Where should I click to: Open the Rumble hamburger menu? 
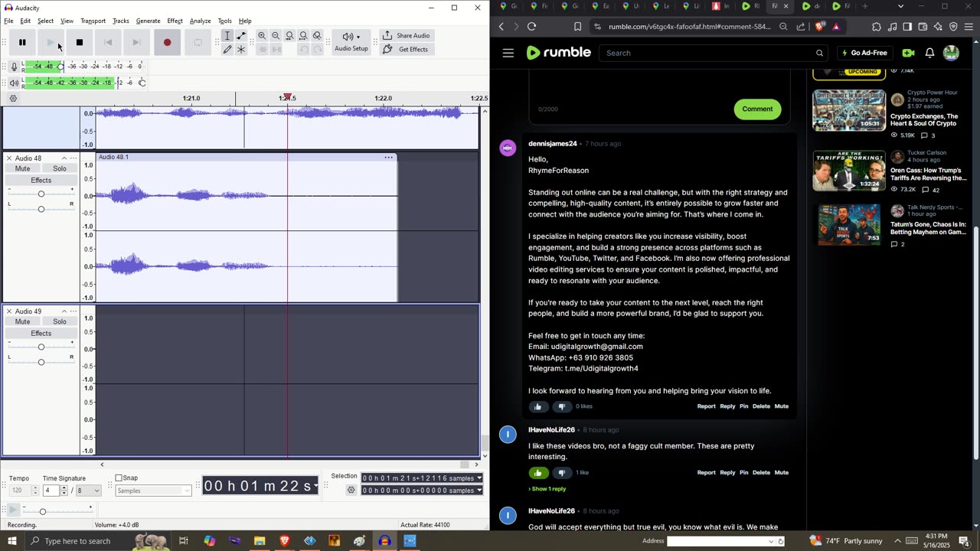(508, 53)
